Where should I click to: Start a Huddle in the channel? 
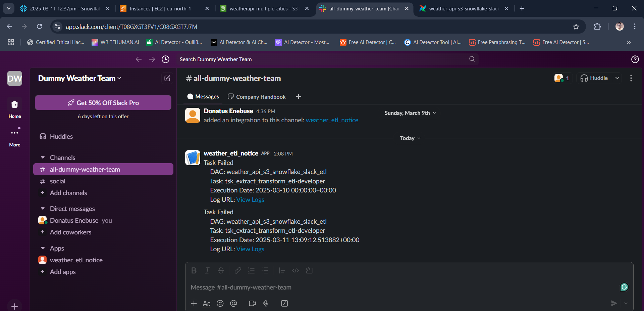[594, 78]
